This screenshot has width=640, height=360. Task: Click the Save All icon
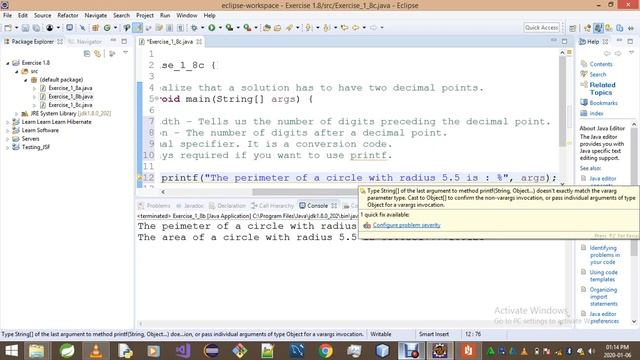(x=36, y=28)
